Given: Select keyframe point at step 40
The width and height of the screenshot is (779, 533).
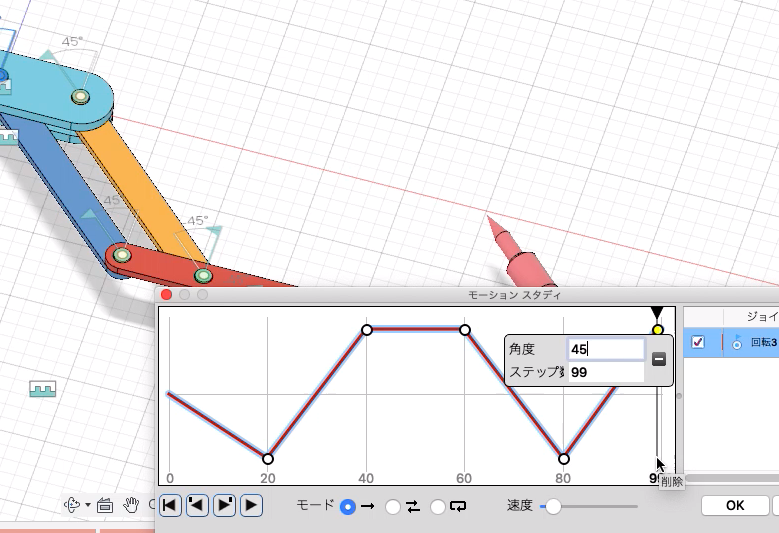Looking at the screenshot, I should point(367,330).
